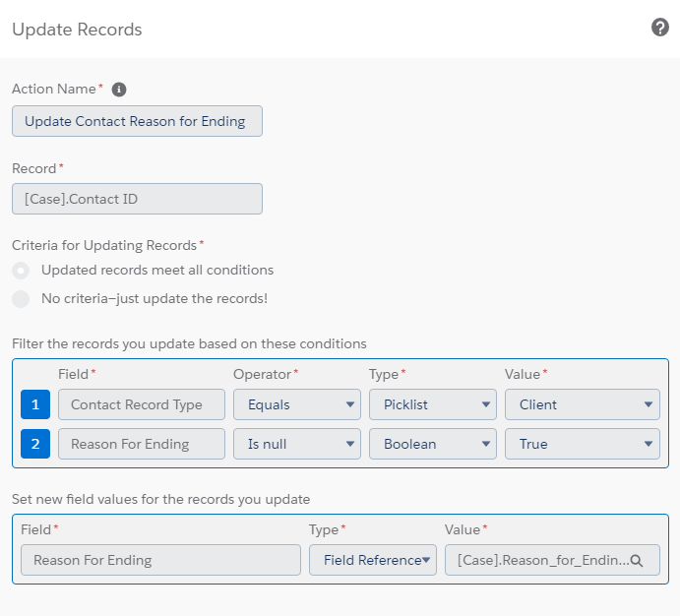Screen dimensions: 680x616
Task: Open the 'Is null' operator dropdown
Action: pos(297,444)
